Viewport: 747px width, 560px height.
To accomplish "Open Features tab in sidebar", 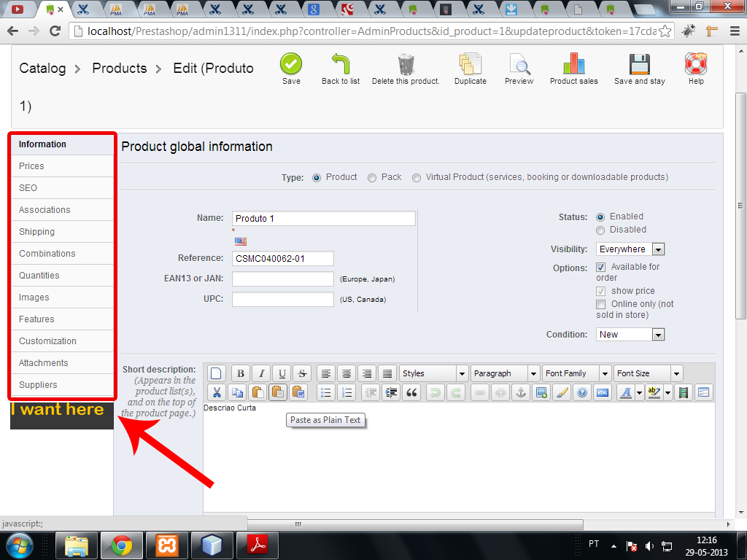I will [63, 319].
